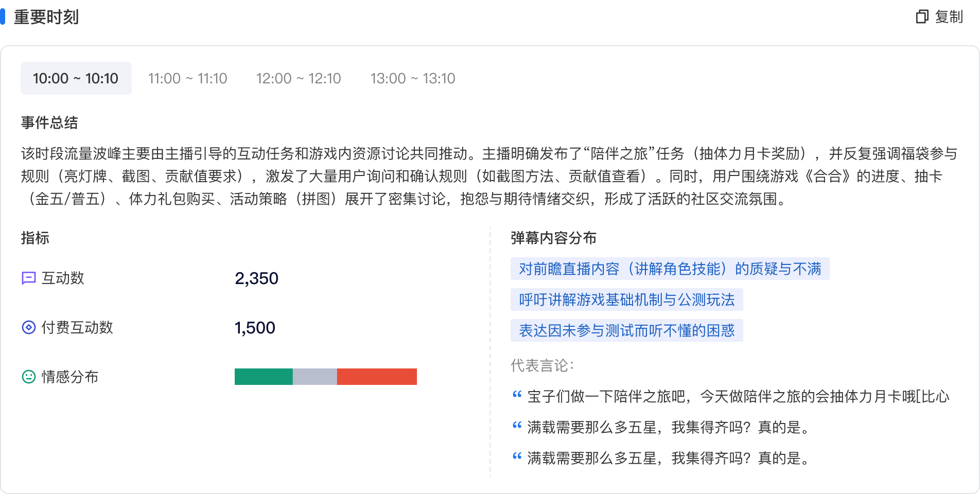The height and width of the screenshot is (494, 980).
Task: Click the 付费互动数 metric label
Action: click(77, 327)
